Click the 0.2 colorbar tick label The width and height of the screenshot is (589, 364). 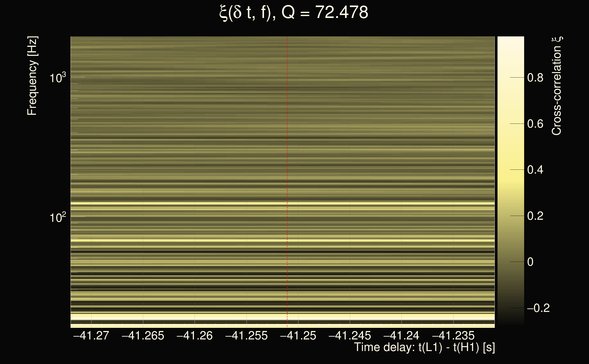coord(535,216)
